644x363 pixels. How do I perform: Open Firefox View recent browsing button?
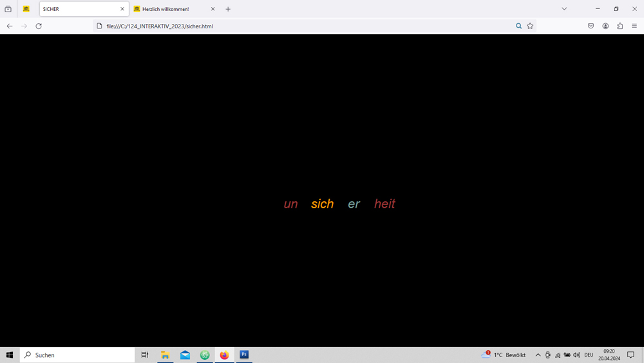pos(8,8)
